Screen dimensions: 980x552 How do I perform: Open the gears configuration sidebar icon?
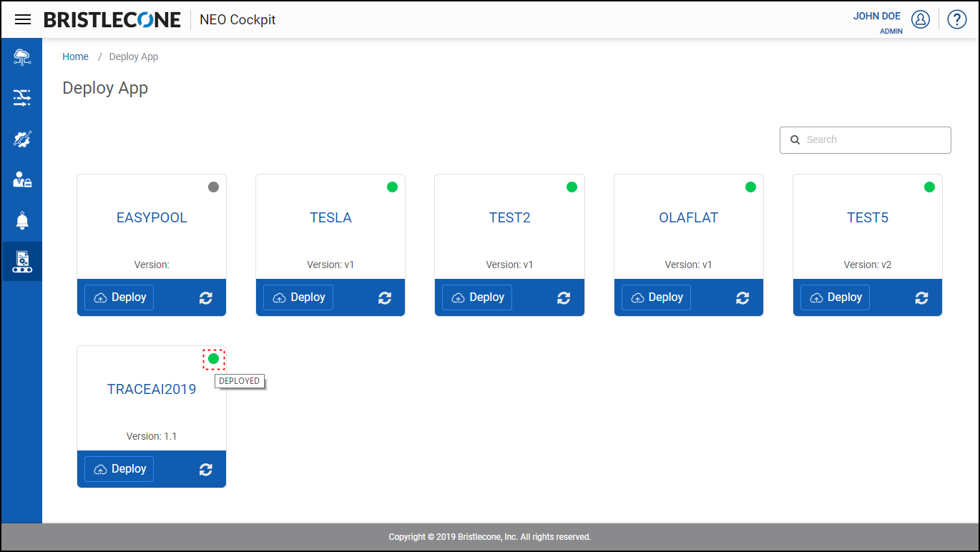tap(22, 139)
